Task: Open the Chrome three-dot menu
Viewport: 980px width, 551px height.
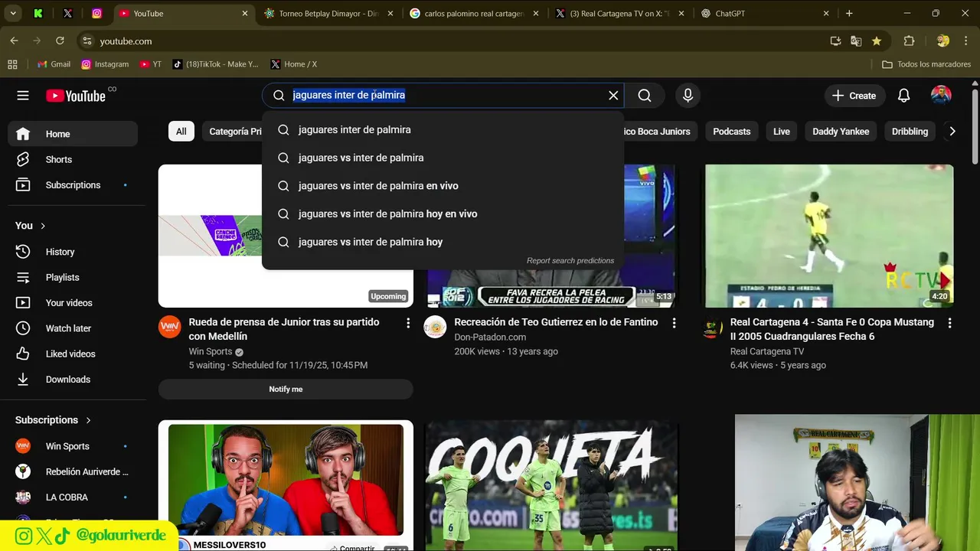Action: (x=967, y=41)
